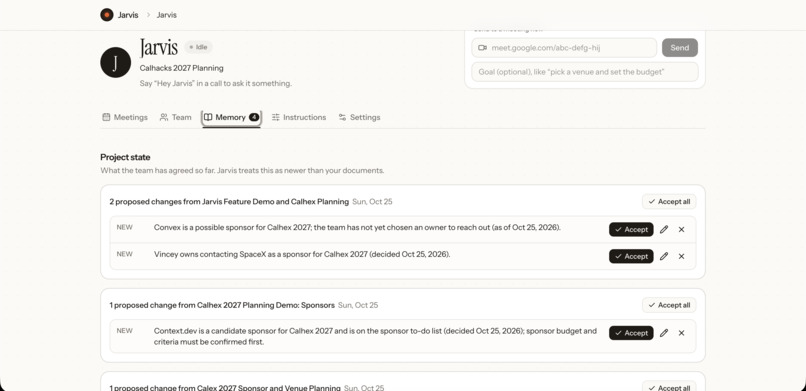The height and width of the screenshot is (391, 806).
Task: Click the round J avatar
Action: coord(115,62)
